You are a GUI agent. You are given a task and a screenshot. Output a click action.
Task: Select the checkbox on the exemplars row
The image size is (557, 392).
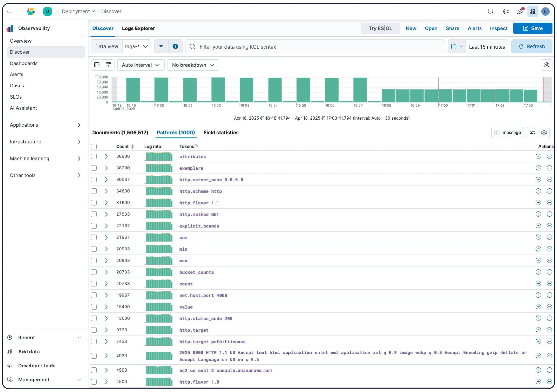click(x=94, y=168)
